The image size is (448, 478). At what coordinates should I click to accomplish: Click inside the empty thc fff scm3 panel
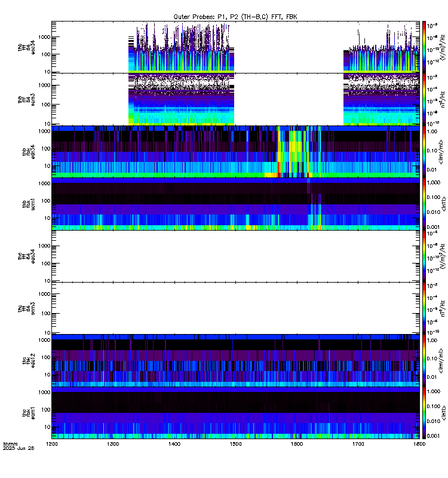tap(235, 308)
